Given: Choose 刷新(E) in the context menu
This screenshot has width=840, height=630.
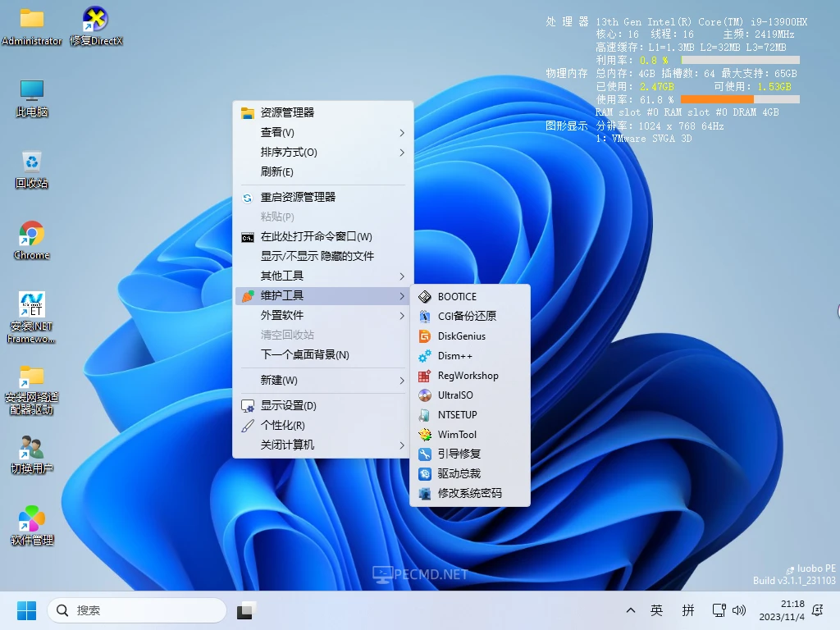Looking at the screenshot, I should (323, 172).
